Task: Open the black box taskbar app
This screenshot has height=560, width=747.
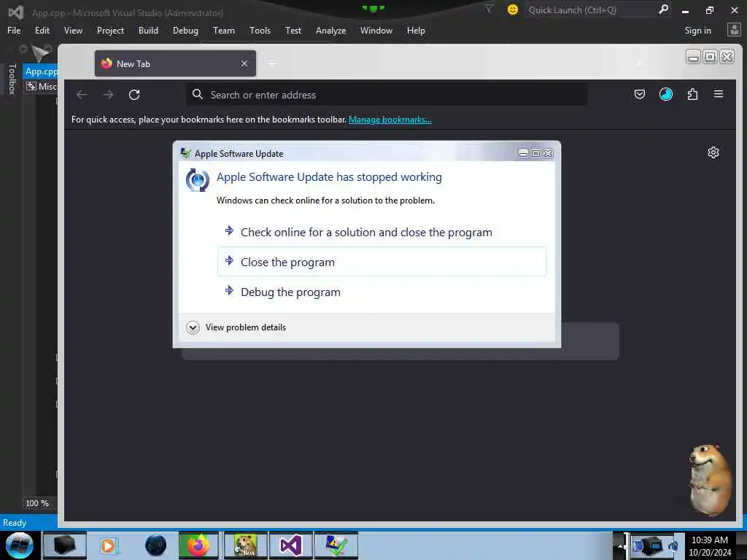Action: point(64,545)
